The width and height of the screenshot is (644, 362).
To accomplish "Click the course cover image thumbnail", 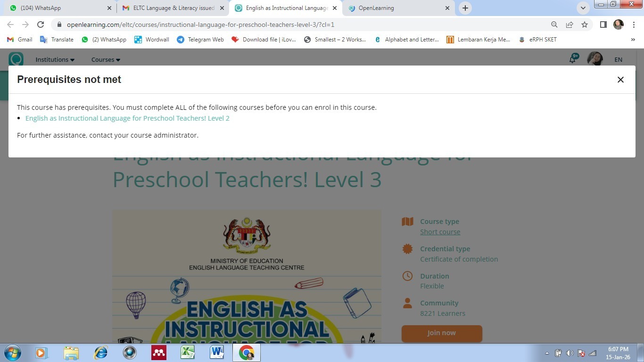I will [247, 277].
